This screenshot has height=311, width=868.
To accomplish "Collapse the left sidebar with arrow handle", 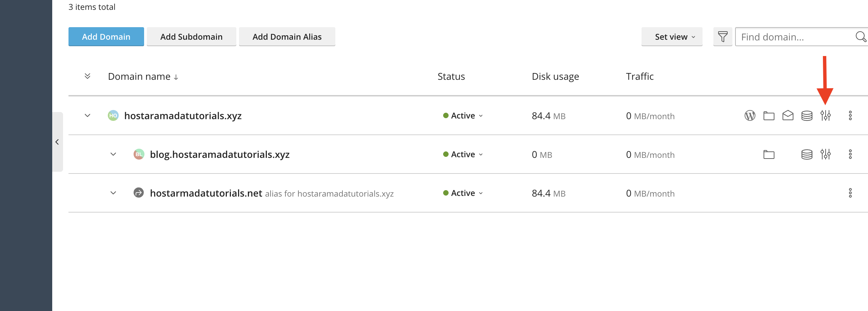I will 57,142.
